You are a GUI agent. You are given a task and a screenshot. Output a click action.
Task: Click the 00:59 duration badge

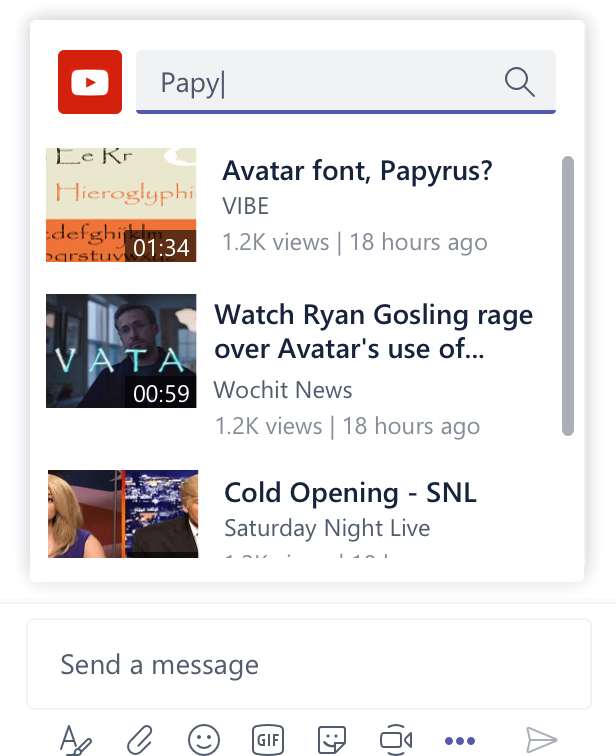pos(161,393)
